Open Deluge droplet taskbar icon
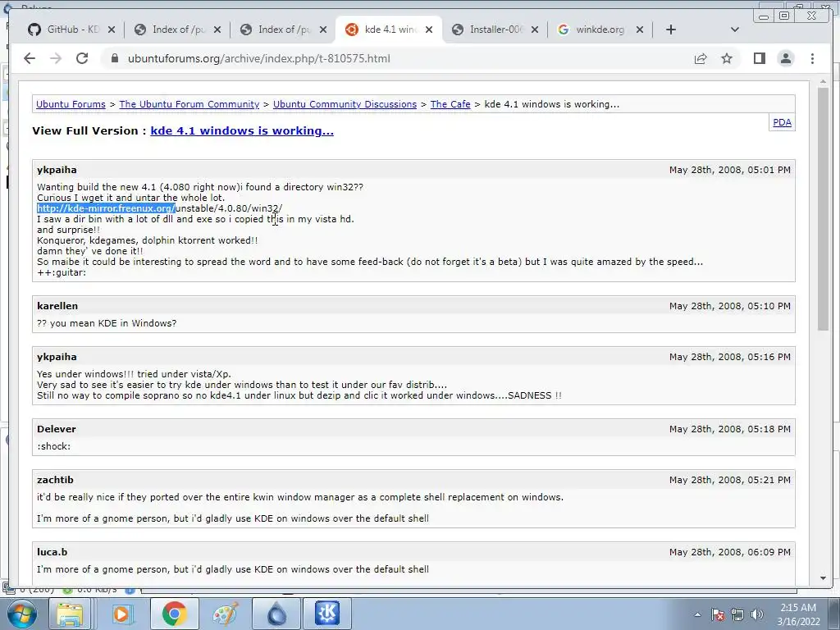 pos(276,614)
